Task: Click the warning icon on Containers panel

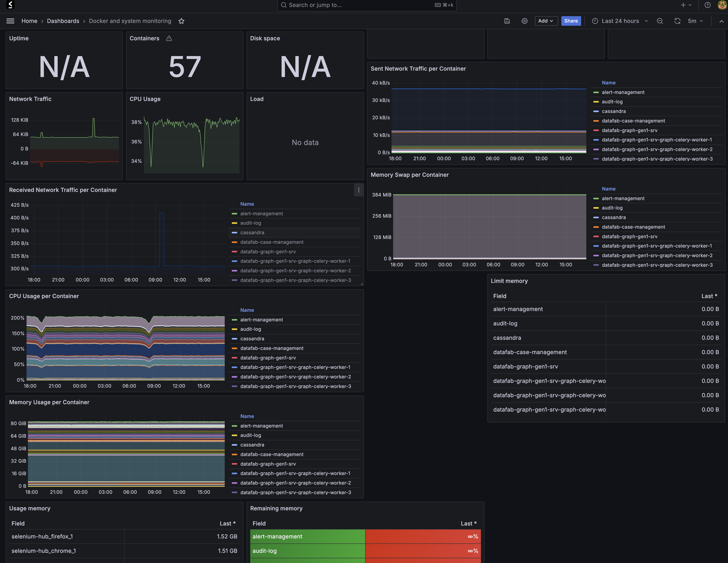Action: coord(169,38)
